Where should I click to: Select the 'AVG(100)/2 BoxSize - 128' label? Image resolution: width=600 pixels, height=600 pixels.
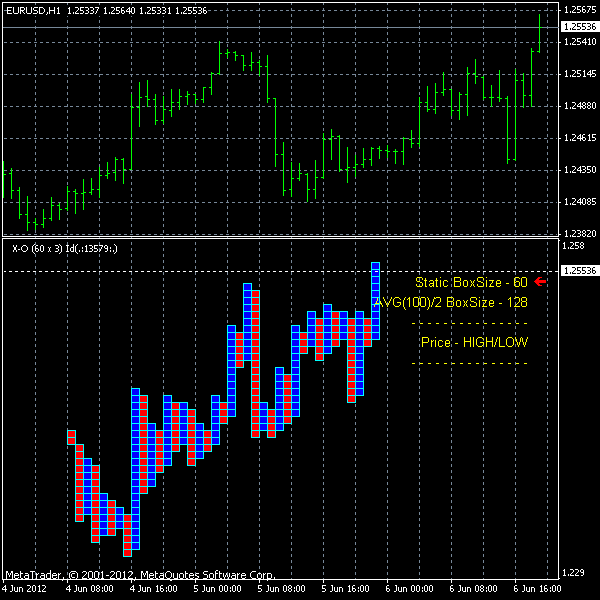point(450,302)
